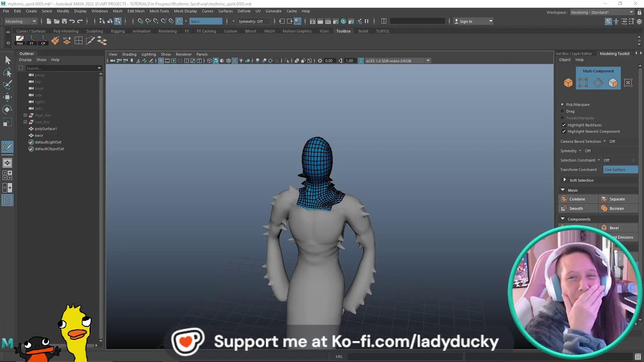Select the Move tool in toolbox
The height and width of the screenshot is (362, 644).
tap(8, 97)
